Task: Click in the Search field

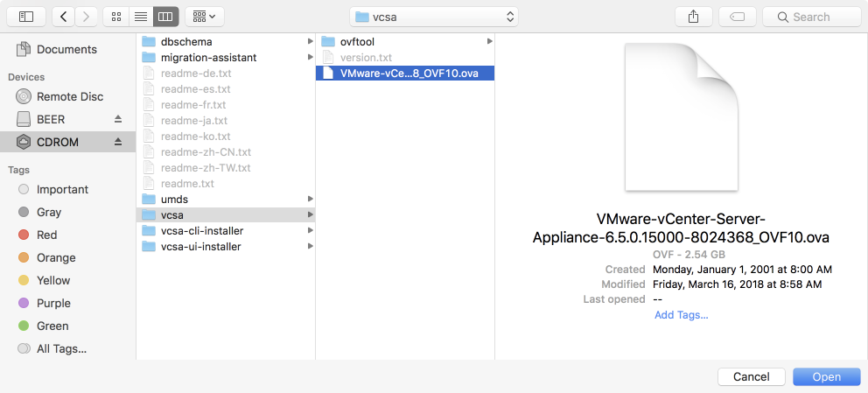Action: click(811, 17)
